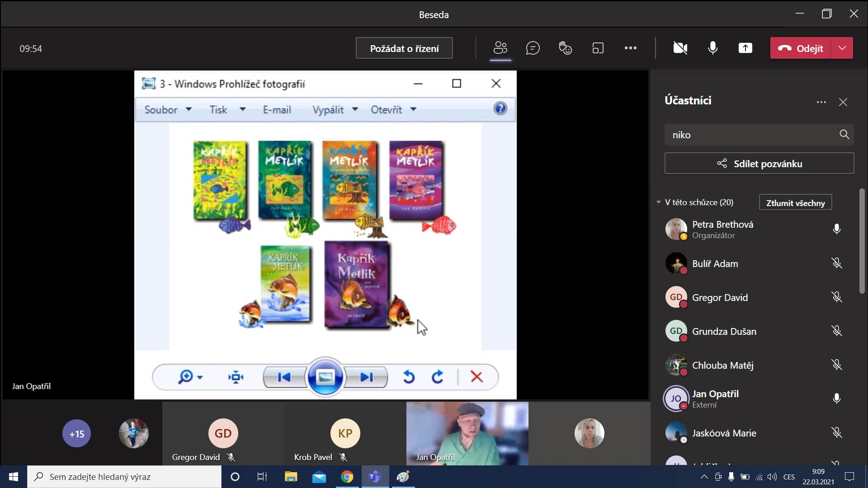The width and height of the screenshot is (868, 488).
Task: Open the meeting chat icon
Action: click(x=533, y=48)
